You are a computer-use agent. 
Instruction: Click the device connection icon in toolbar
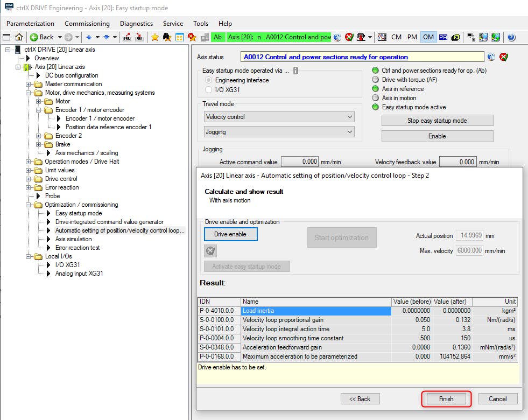click(x=471, y=37)
